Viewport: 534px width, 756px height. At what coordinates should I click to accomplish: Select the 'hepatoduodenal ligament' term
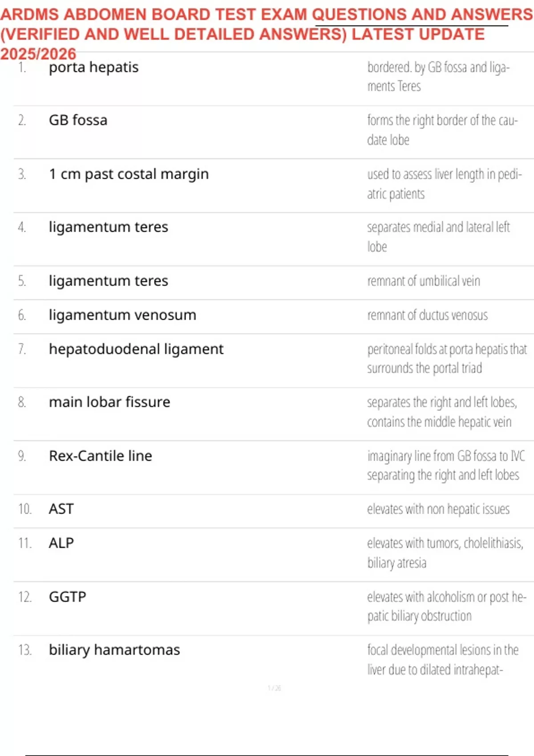136,349
